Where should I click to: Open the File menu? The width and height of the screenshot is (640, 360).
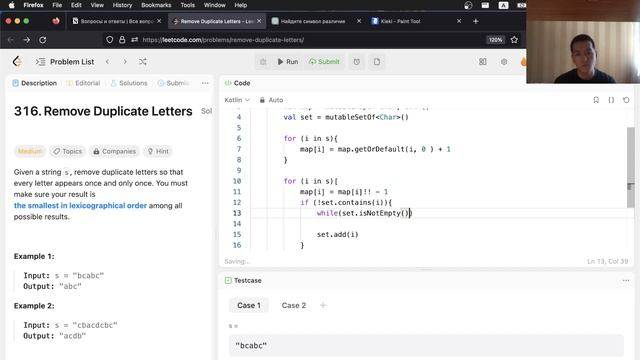coord(57,5)
